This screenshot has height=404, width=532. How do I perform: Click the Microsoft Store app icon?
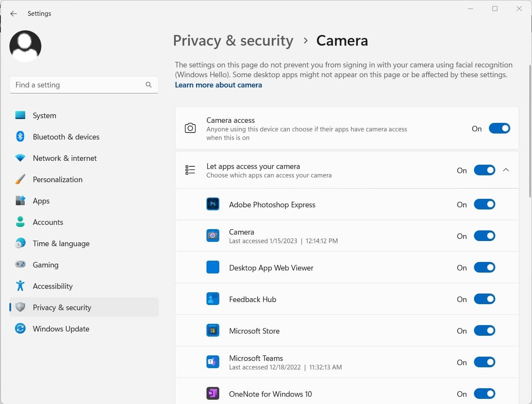point(213,331)
